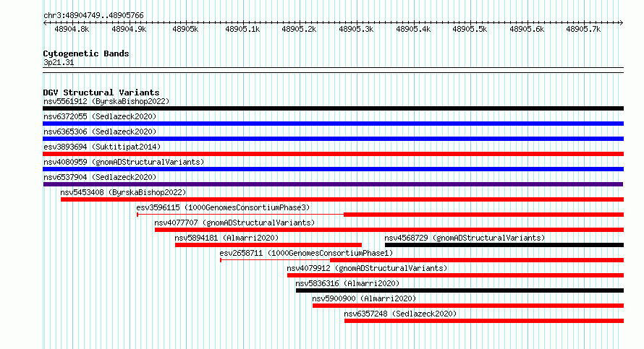Click the 48905k ruler tick label
The height and width of the screenshot is (349, 644).
(185, 30)
